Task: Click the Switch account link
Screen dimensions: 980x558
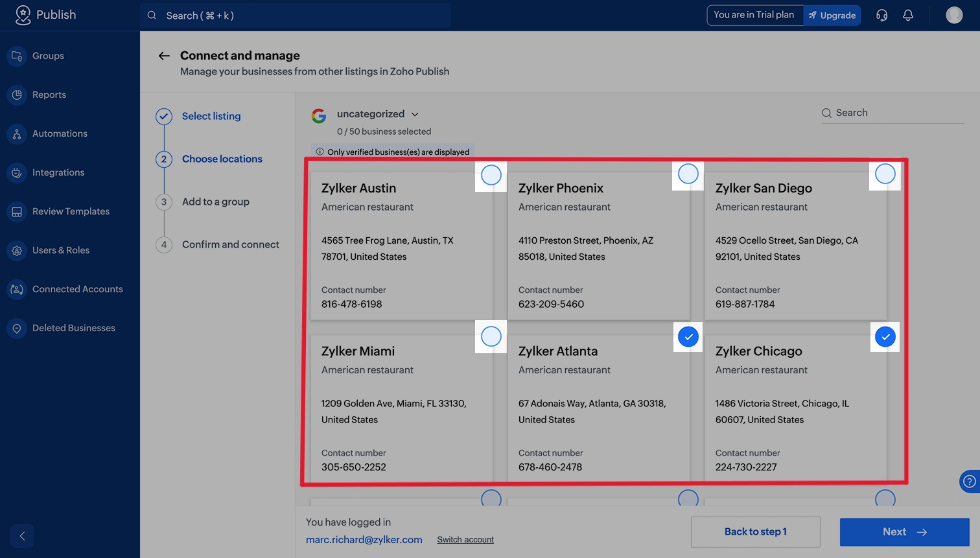Action: [465, 539]
